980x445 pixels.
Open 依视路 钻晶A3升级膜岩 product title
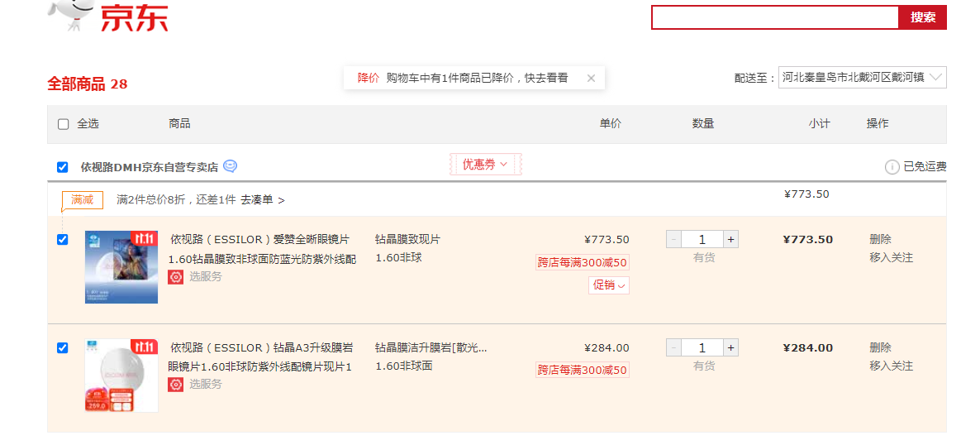[x=260, y=356]
